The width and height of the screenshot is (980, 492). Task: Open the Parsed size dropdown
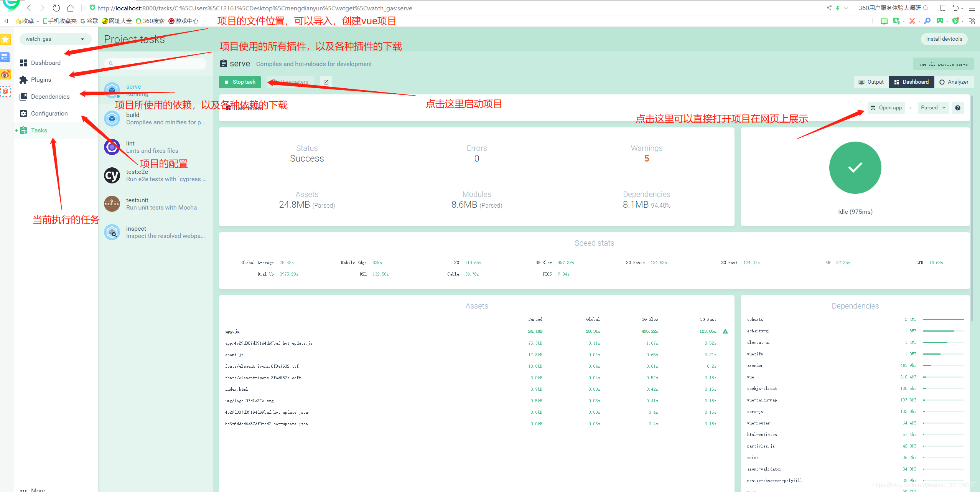[933, 108]
